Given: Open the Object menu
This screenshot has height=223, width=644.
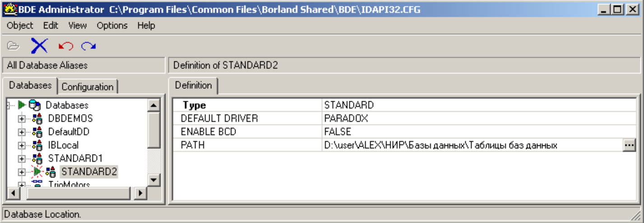Looking at the screenshot, I should 20,26.
